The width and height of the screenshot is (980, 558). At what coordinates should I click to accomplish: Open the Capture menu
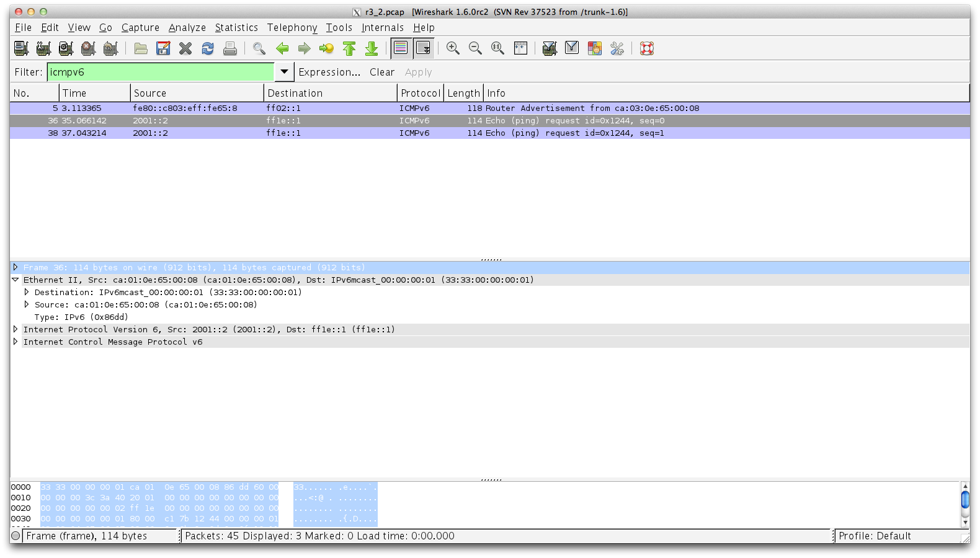140,27
